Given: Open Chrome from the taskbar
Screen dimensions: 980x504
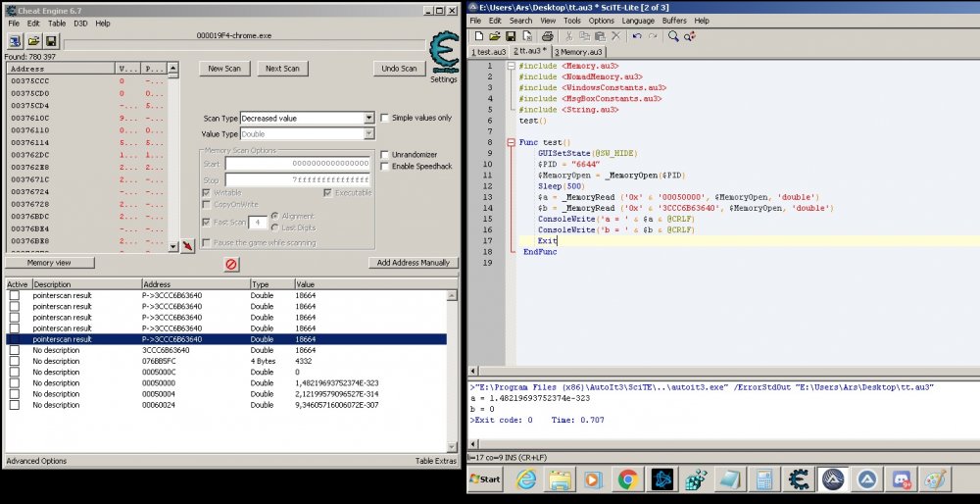Looking at the screenshot, I should [627, 479].
